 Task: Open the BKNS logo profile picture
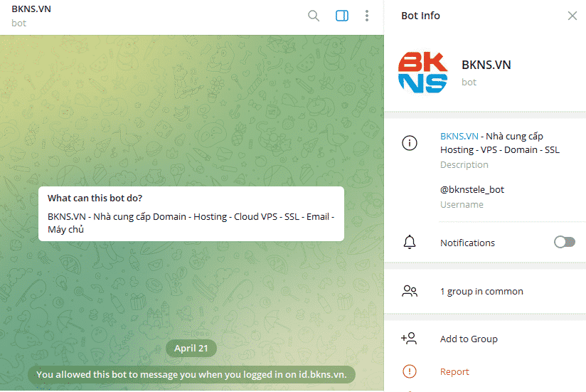click(422, 72)
